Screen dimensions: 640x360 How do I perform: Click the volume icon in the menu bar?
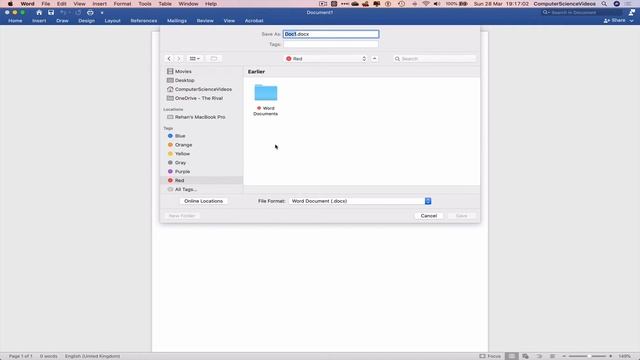(437, 4)
